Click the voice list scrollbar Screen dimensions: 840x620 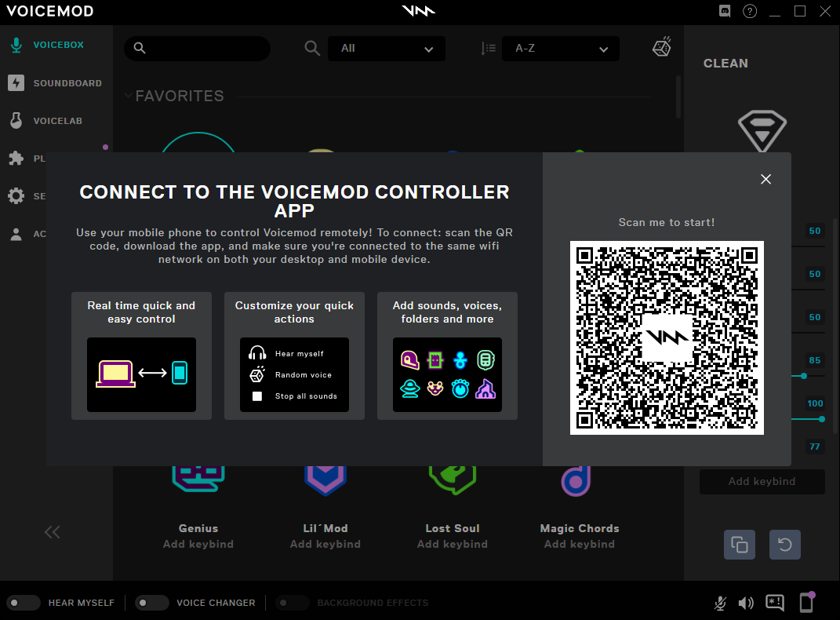(678, 97)
